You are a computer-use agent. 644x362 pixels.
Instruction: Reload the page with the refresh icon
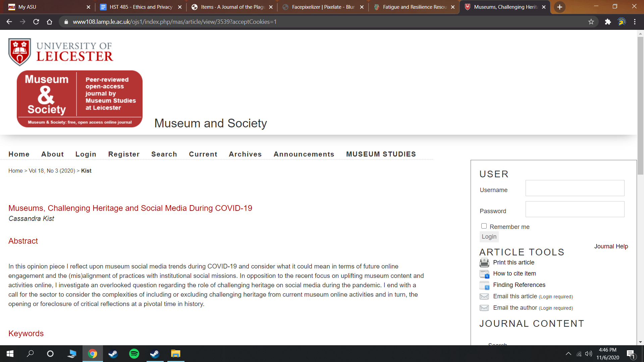(x=36, y=22)
